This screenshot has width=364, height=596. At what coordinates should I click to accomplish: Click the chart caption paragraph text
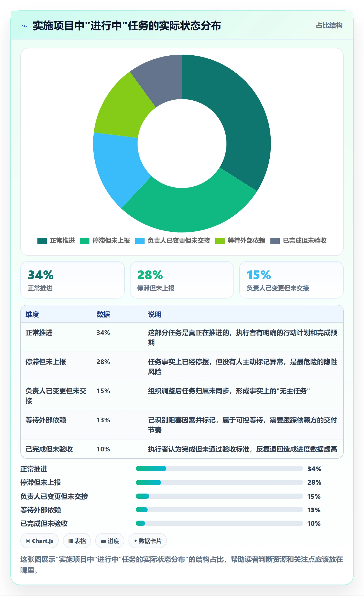pyautogui.click(x=182, y=565)
